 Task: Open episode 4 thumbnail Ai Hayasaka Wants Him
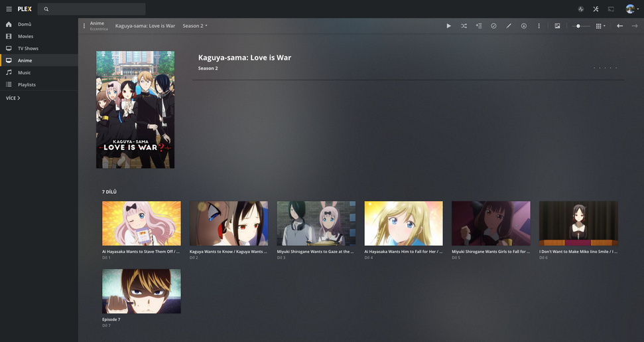coord(404,223)
